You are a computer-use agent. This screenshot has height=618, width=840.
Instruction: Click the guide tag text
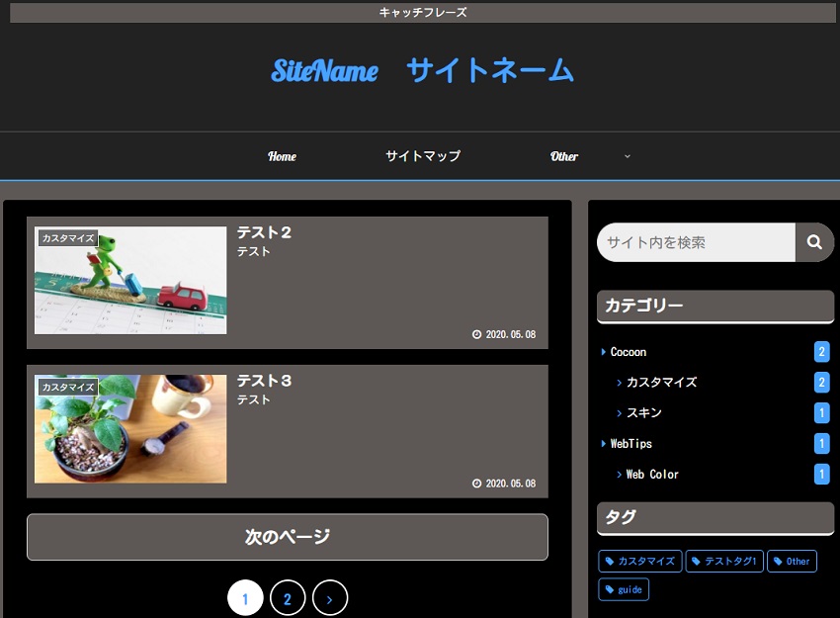(x=630, y=589)
